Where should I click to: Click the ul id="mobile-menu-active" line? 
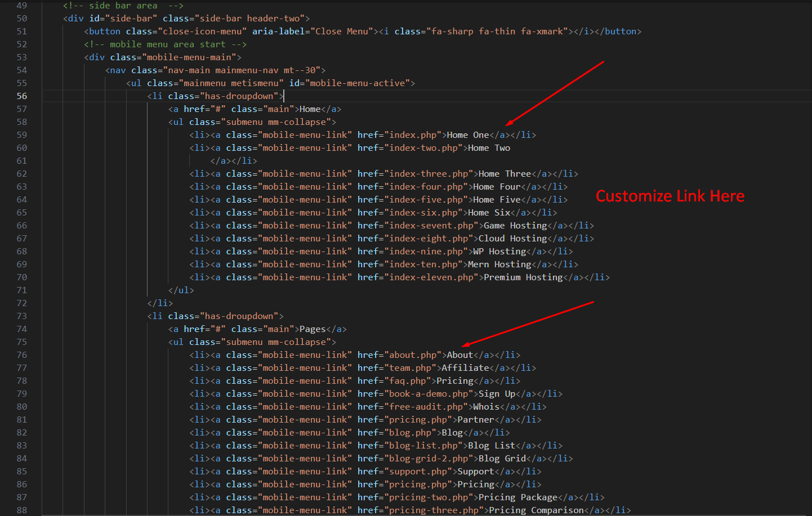(x=270, y=83)
